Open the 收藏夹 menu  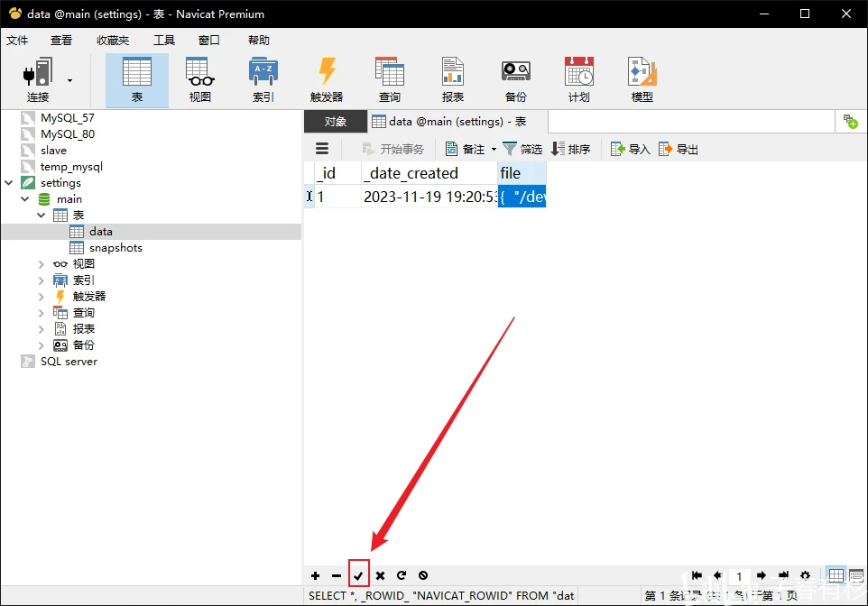click(x=113, y=41)
